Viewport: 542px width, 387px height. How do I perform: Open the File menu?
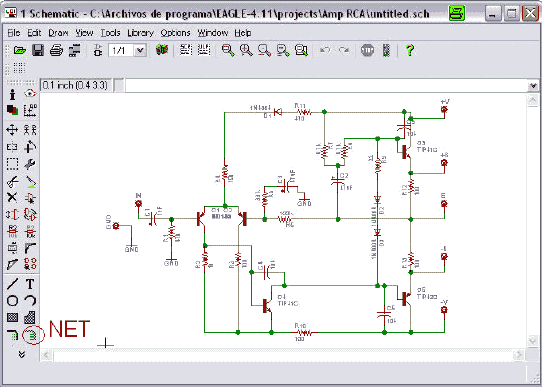(x=14, y=33)
